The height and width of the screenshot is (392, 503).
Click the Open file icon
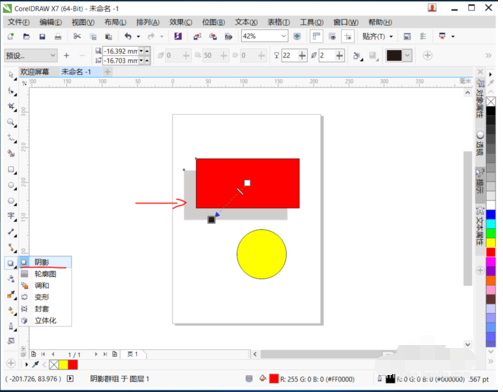click(x=26, y=36)
